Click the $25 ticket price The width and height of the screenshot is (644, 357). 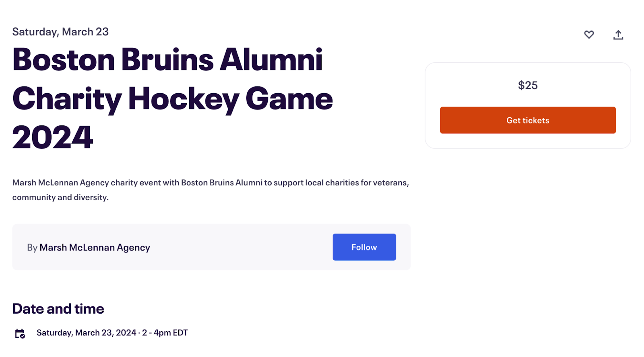(x=528, y=85)
